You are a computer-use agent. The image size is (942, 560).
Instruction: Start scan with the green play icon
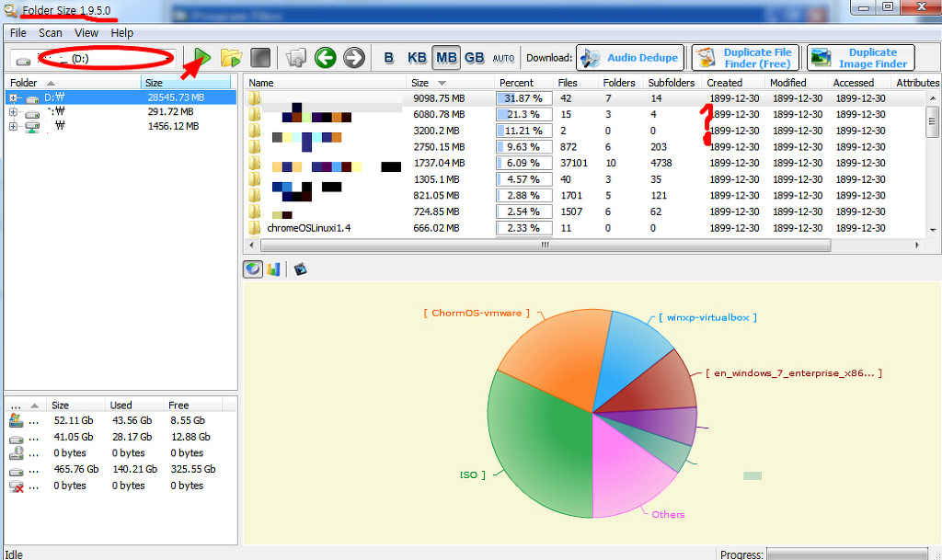click(202, 57)
